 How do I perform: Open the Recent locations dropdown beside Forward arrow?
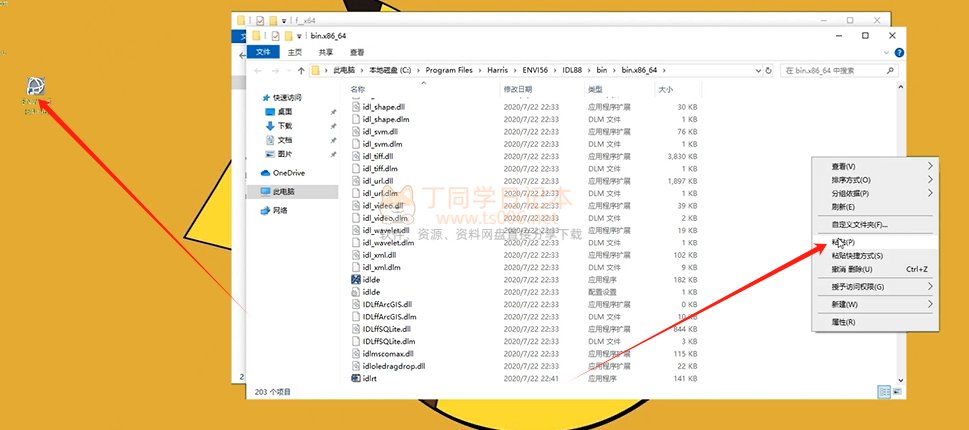coord(289,70)
